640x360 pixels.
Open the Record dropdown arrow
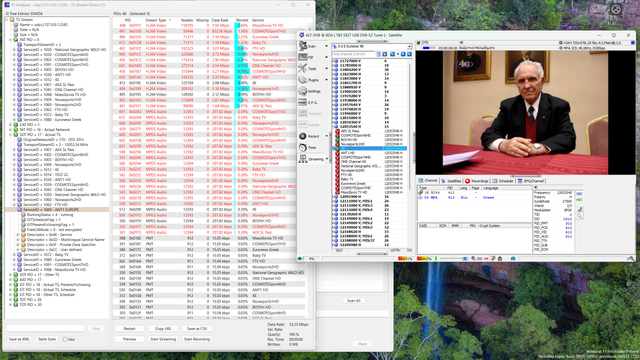pos(327,136)
